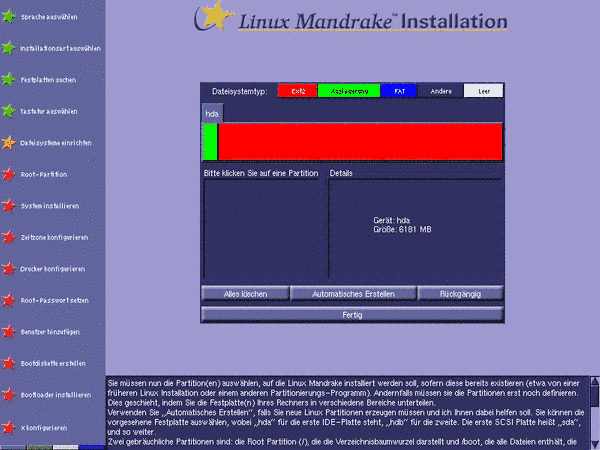
Task: Click the 'Bootloader installieren' red star
Action: [x=9, y=395]
